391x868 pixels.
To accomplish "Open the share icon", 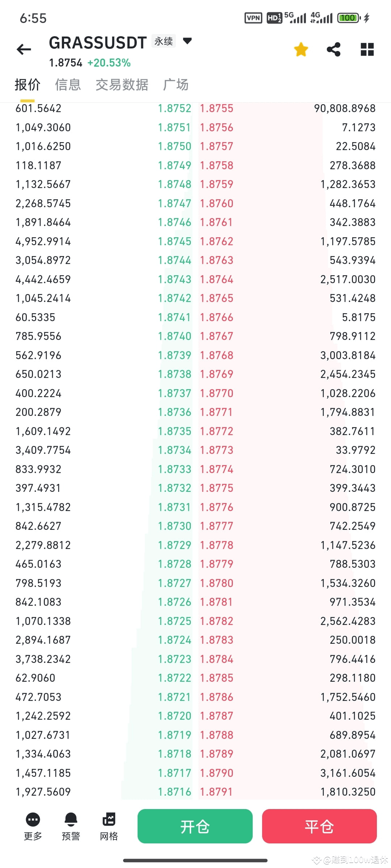I will [x=333, y=49].
